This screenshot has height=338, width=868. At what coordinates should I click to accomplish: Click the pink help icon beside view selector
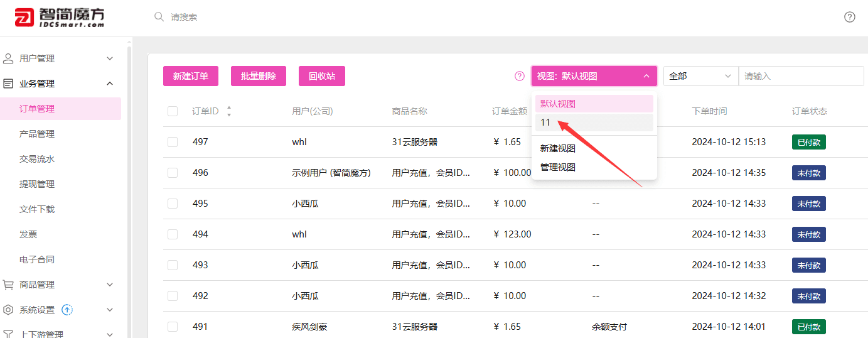[520, 76]
